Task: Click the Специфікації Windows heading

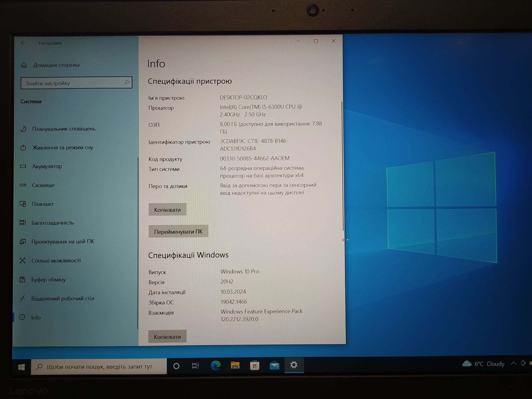Action: tap(188, 255)
